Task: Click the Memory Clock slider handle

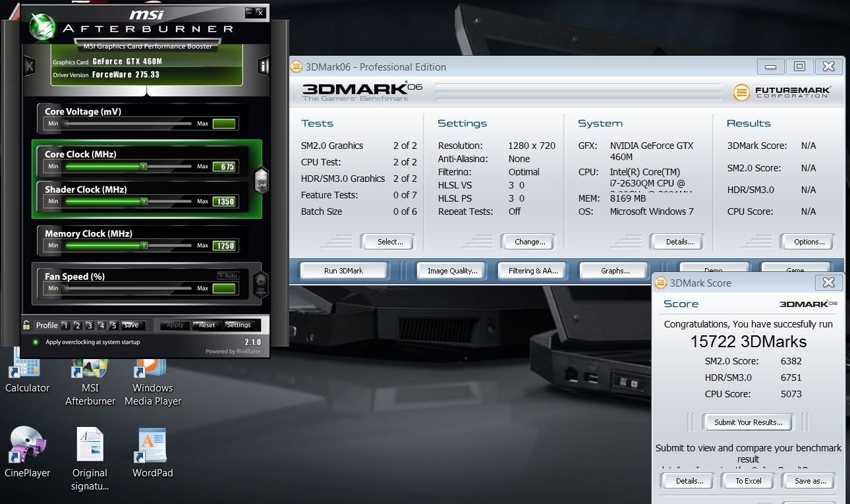Action: click(144, 246)
